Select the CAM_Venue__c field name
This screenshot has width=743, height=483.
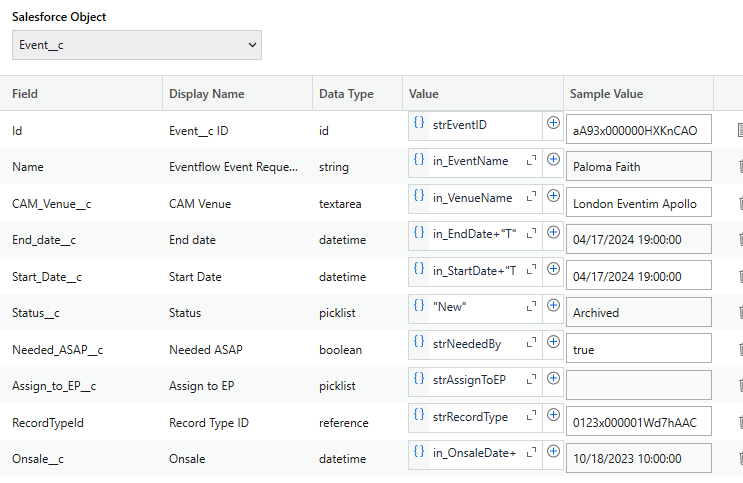coord(52,204)
